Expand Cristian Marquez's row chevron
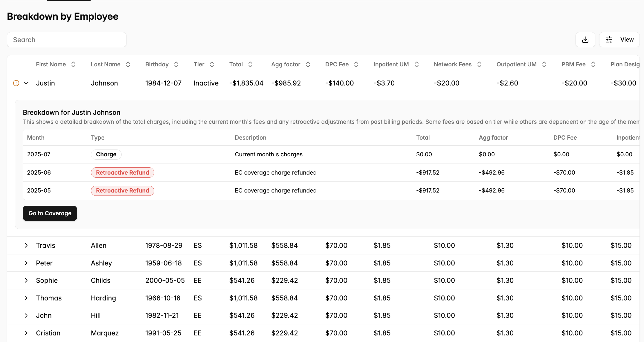Screen dimensions: 644x342 26,333
